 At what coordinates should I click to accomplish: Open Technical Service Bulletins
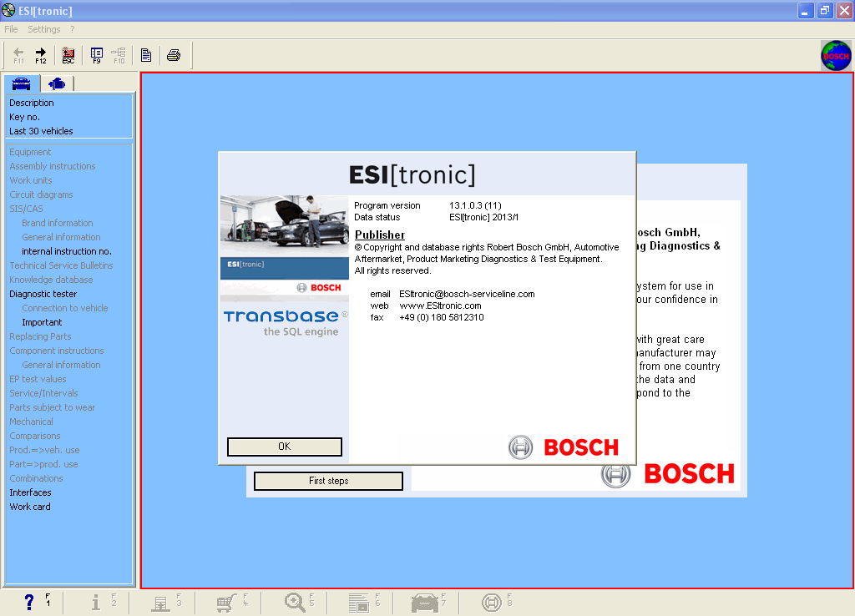[61, 265]
